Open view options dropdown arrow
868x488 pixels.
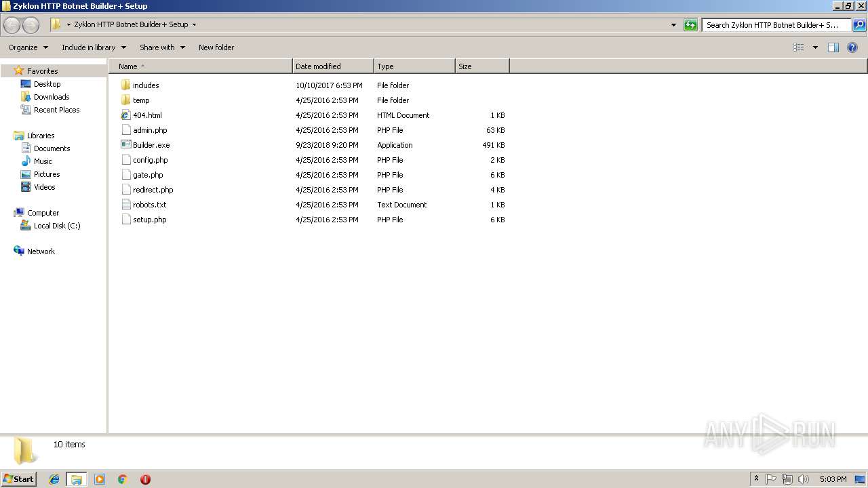pos(815,47)
